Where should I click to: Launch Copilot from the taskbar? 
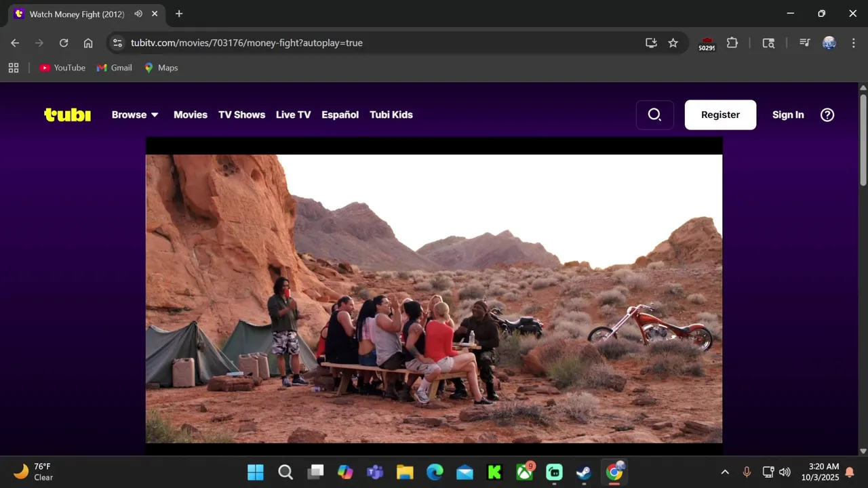[345, 472]
